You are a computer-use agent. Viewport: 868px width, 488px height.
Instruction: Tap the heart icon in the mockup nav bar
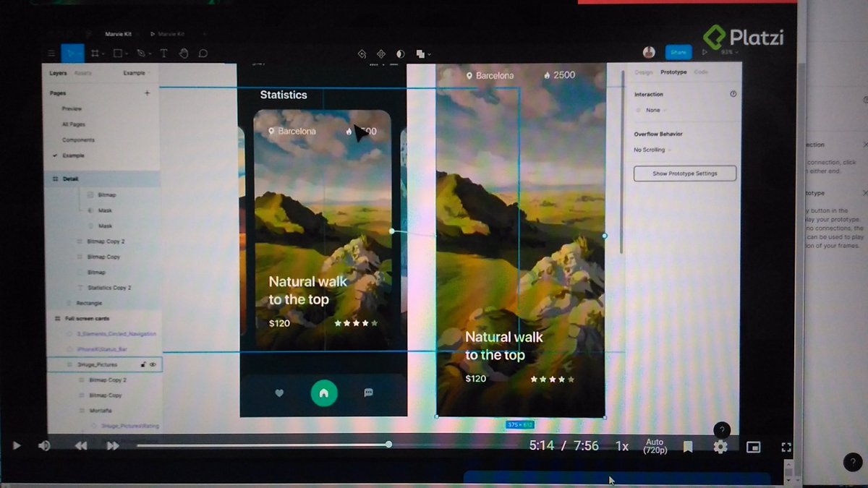point(280,393)
